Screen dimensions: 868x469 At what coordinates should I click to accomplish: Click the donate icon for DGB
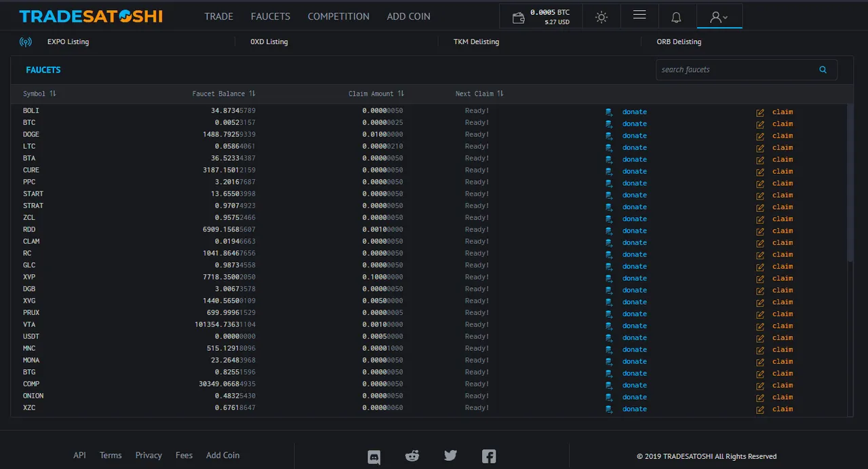tap(609, 290)
